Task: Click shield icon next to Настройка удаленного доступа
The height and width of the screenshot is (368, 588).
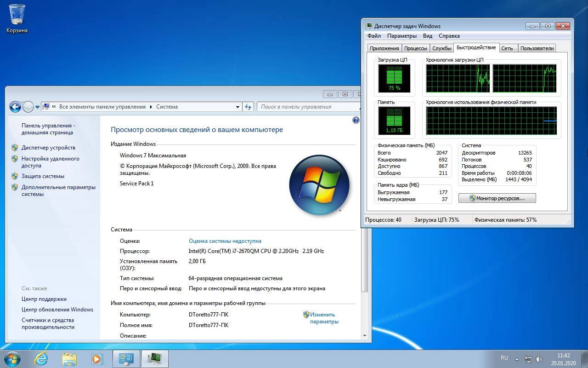Action: (x=15, y=159)
